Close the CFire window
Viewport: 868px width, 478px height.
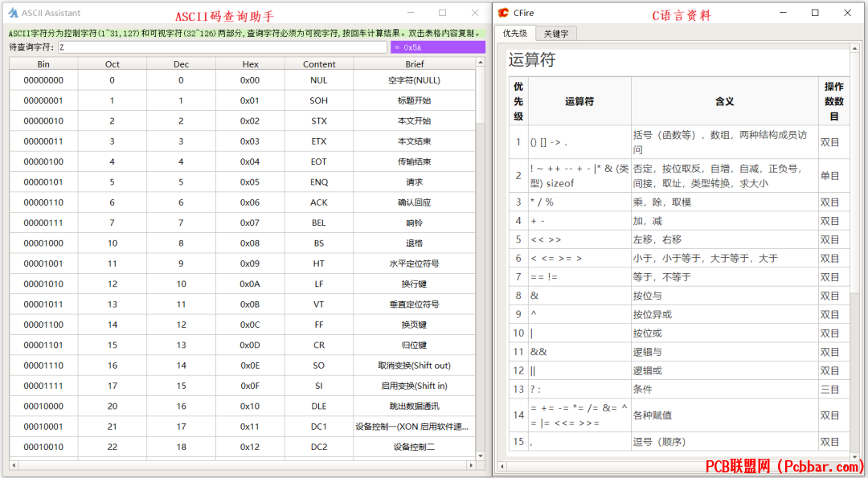point(848,13)
